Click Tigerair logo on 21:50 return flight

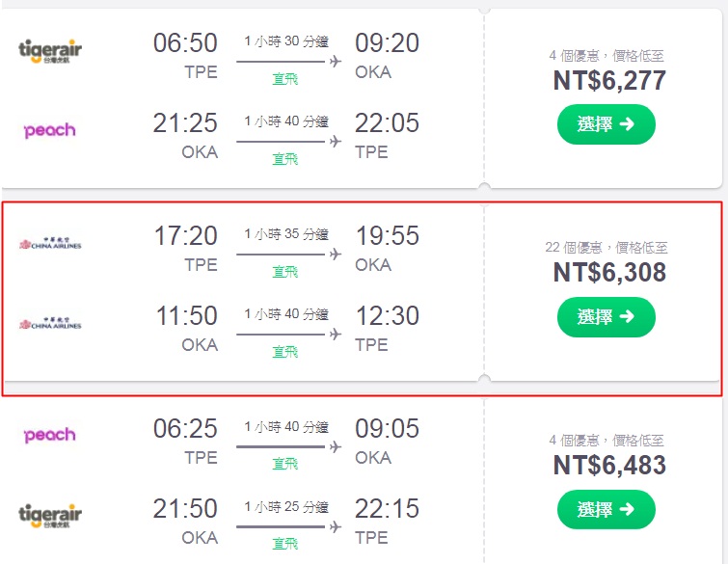coord(50,515)
